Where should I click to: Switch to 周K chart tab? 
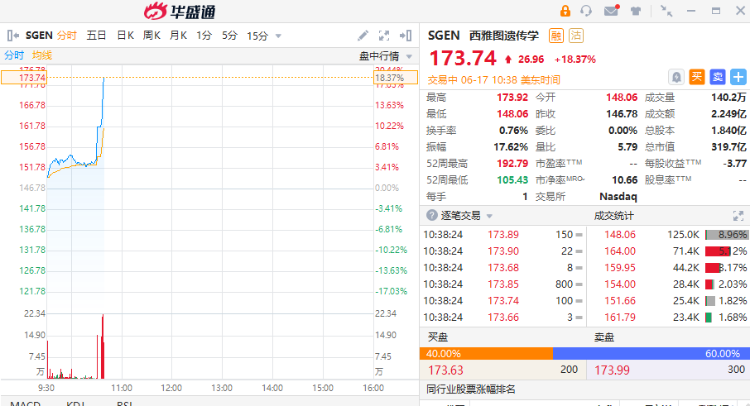152,35
